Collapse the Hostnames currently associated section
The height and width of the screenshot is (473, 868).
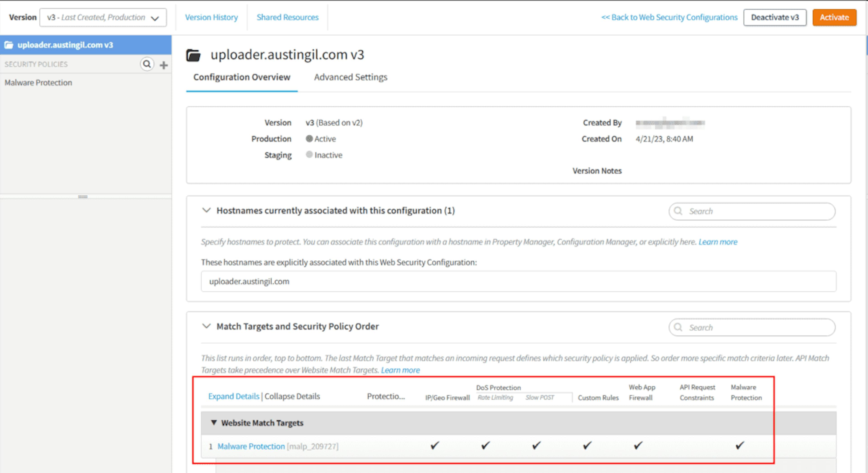(206, 210)
